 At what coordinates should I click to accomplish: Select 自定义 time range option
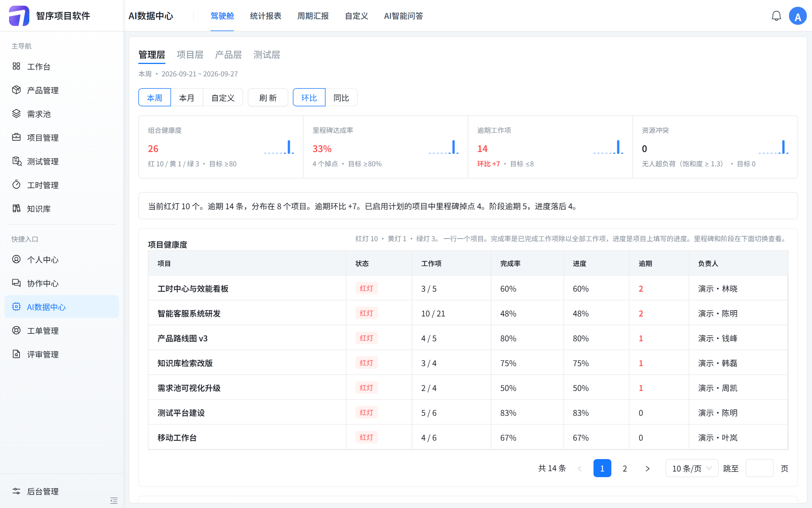[223, 98]
